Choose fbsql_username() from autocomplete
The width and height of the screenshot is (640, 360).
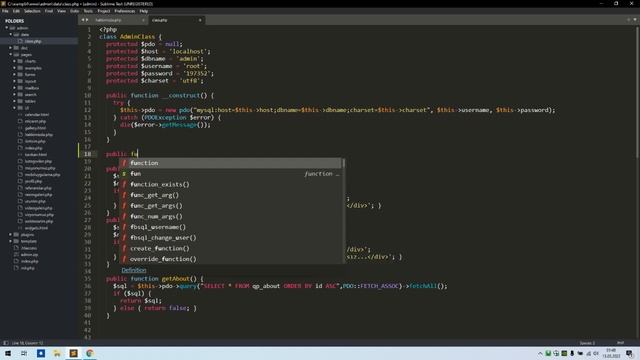(x=231, y=227)
